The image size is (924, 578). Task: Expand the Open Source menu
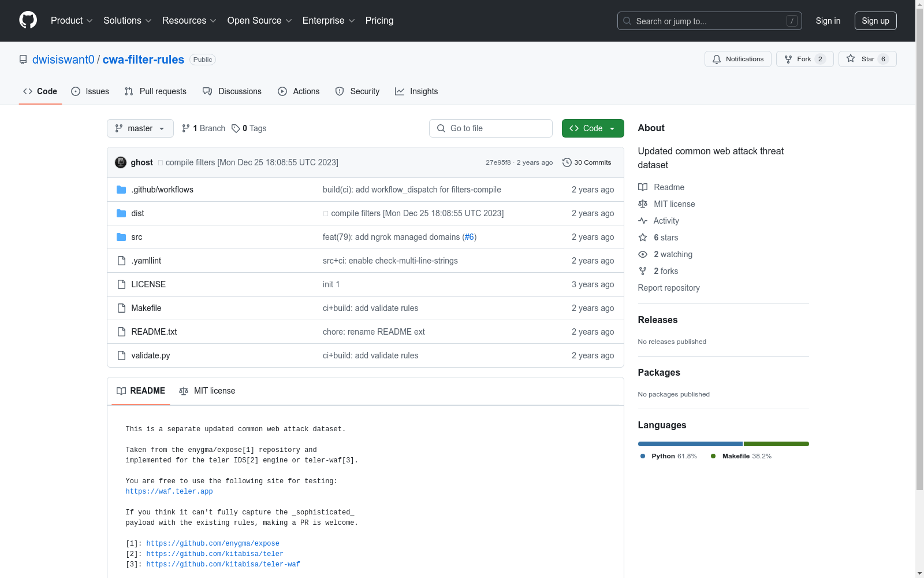[x=260, y=21]
